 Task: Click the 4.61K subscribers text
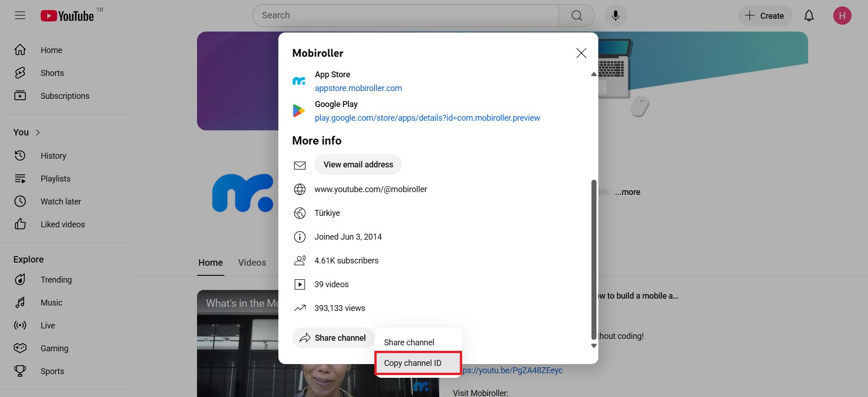click(346, 261)
